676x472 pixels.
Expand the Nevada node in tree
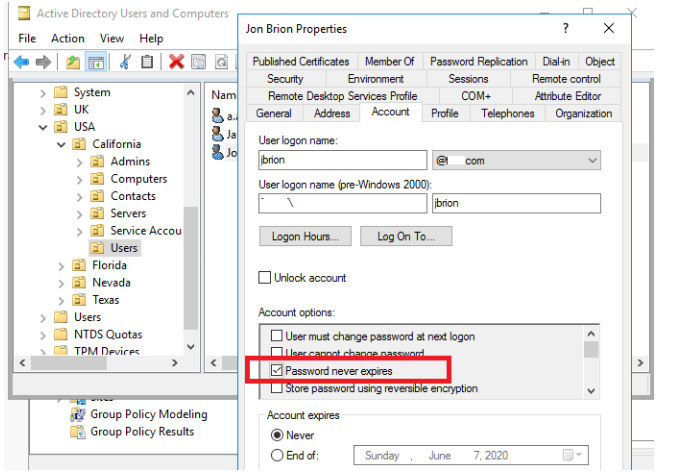(x=61, y=284)
